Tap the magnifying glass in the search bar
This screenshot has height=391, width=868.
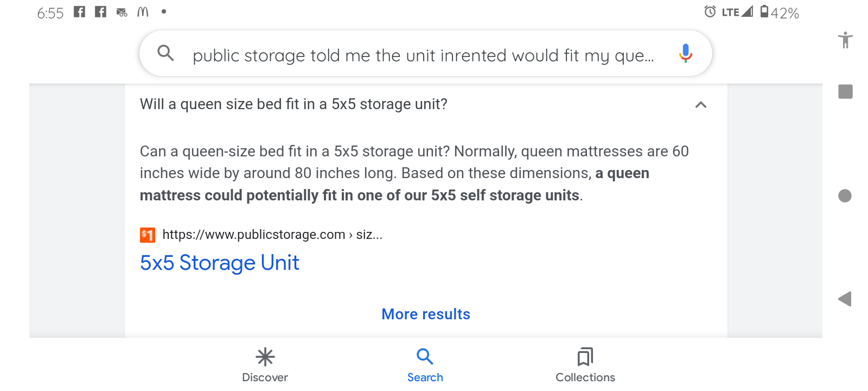pyautogui.click(x=166, y=53)
